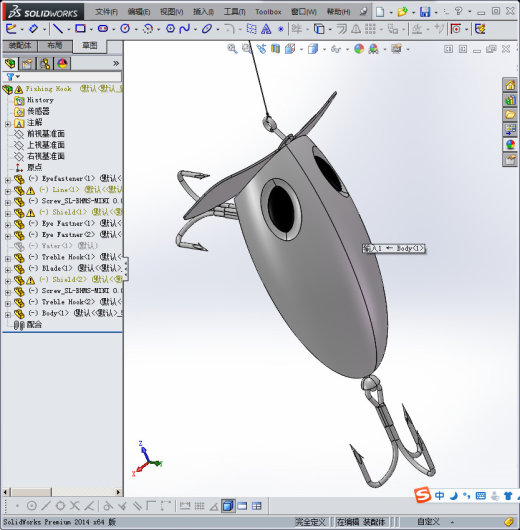
Task: Open the DisplayManager tab in the panel
Action: (x=62, y=64)
